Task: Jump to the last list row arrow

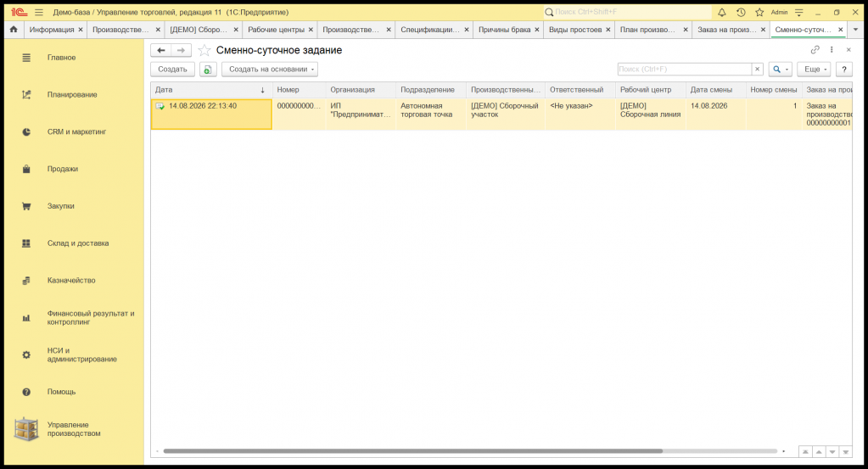Action: (x=845, y=452)
